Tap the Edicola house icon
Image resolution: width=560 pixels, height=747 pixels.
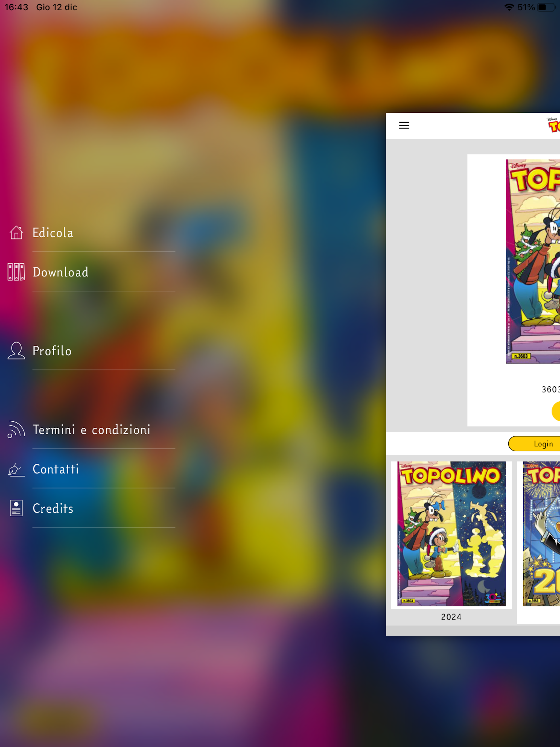coord(16,233)
